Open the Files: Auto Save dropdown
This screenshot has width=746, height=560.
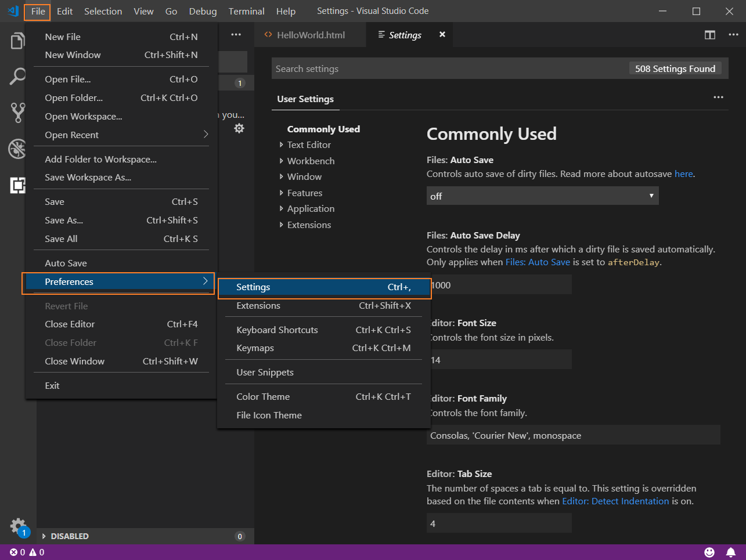point(542,196)
